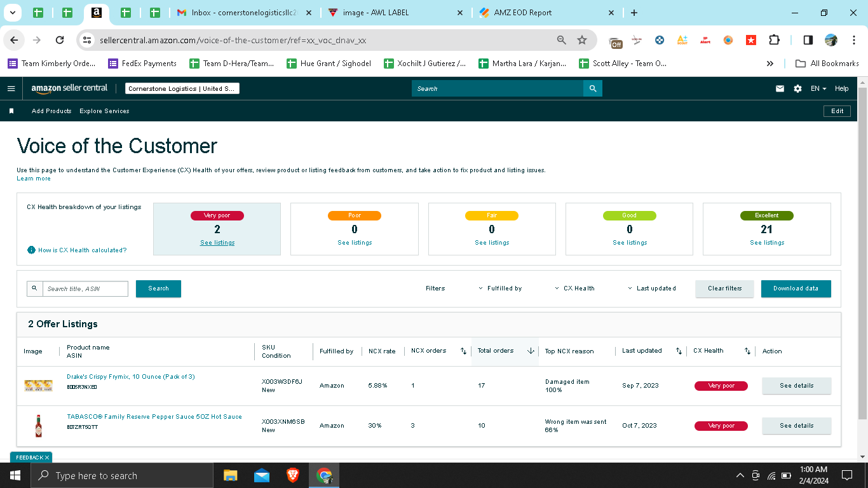This screenshot has width=868, height=488.
Task: Open File Explorer from the taskbar
Action: point(230,475)
